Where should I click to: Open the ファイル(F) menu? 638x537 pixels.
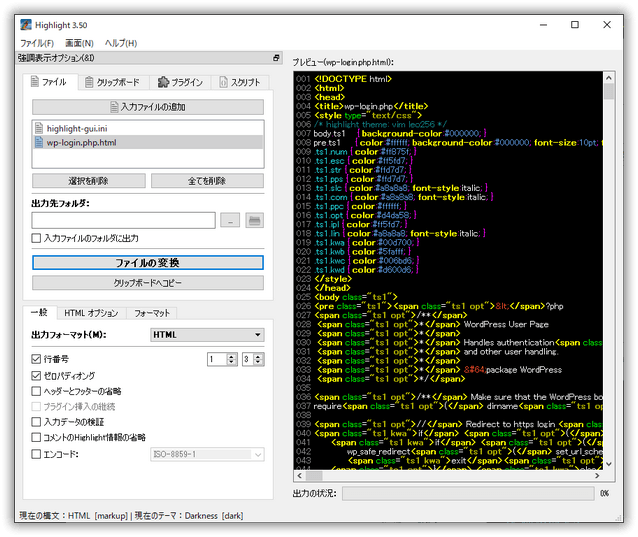click(36, 43)
